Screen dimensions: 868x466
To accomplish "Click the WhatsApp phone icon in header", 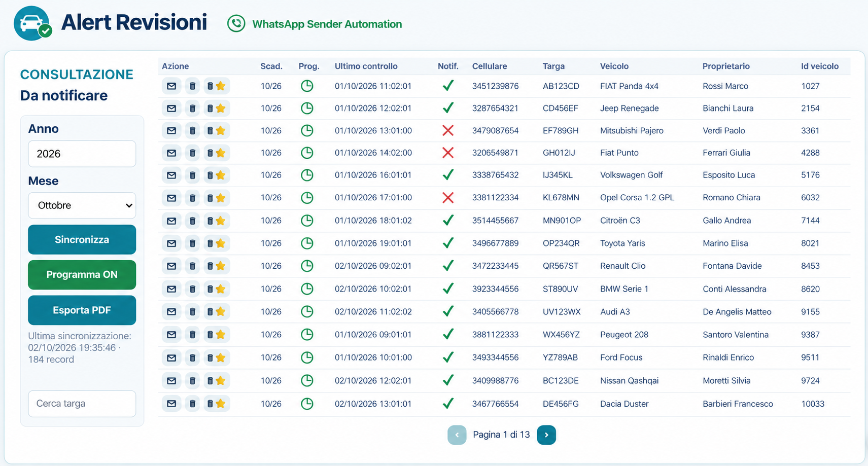I will point(236,23).
